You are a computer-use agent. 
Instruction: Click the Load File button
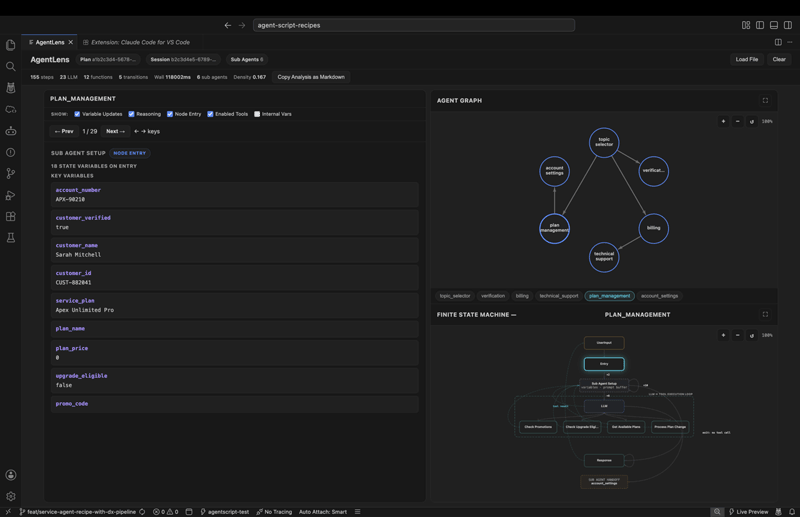pyautogui.click(x=746, y=59)
